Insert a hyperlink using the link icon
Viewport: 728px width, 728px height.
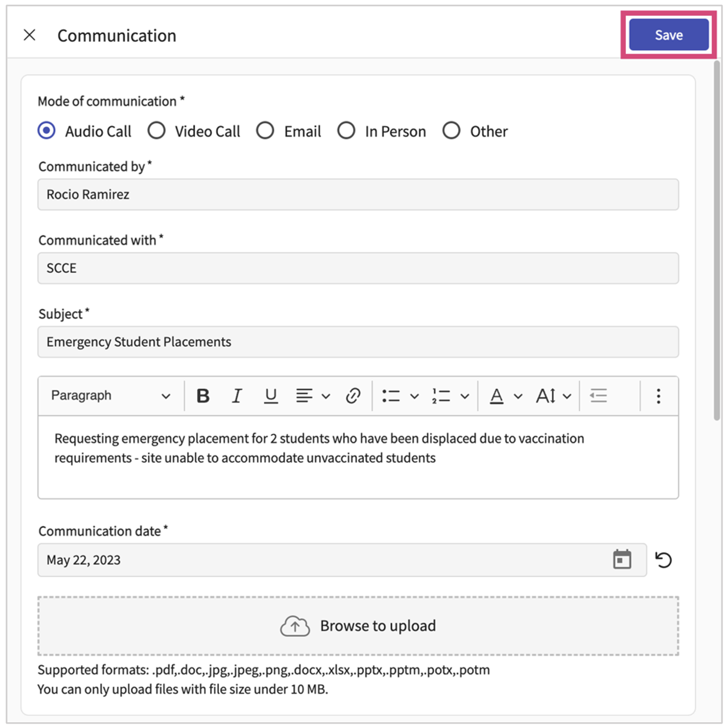[x=353, y=396]
